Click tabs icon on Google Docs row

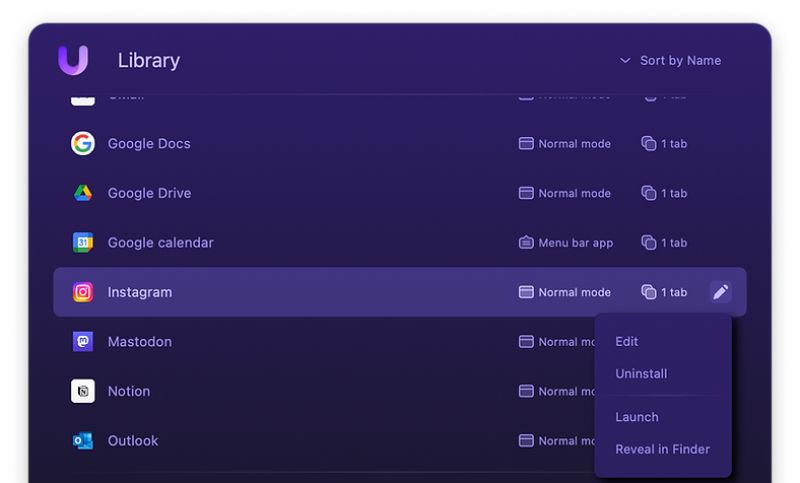pos(648,143)
